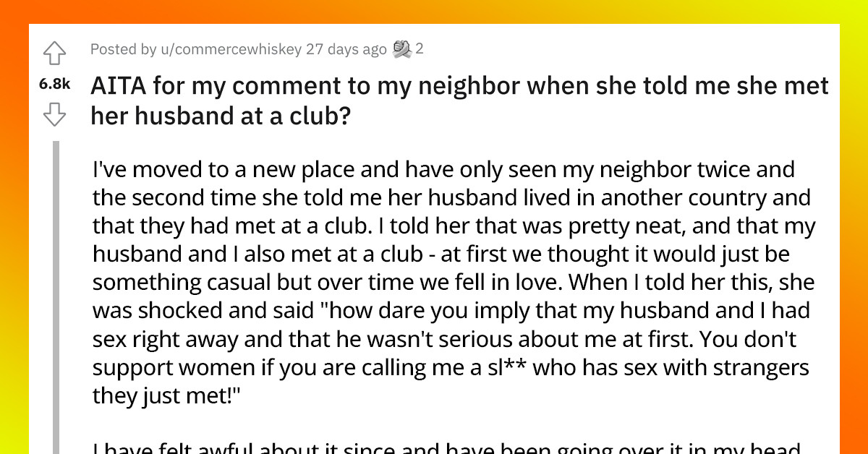Screen dimensions: 868x454
Task: Toggle the downvote state on the post
Action: coord(55,114)
